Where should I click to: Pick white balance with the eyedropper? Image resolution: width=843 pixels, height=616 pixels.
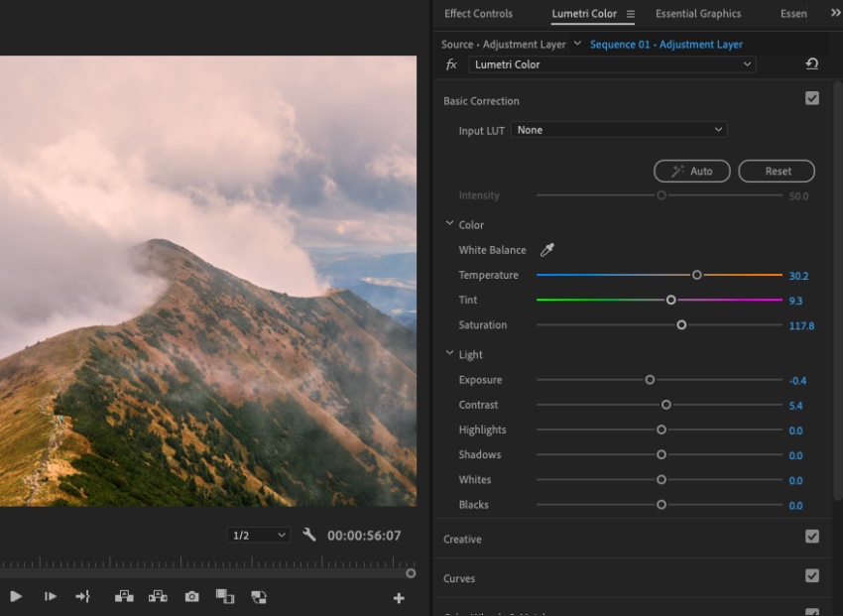pyautogui.click(x=546, y=250)
